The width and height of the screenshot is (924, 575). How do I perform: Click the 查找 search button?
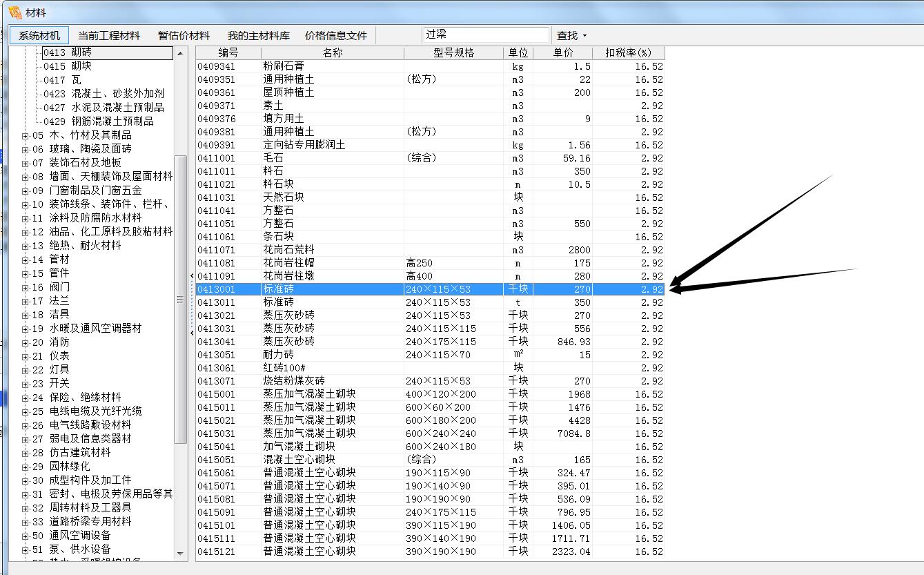pos(567,35)
